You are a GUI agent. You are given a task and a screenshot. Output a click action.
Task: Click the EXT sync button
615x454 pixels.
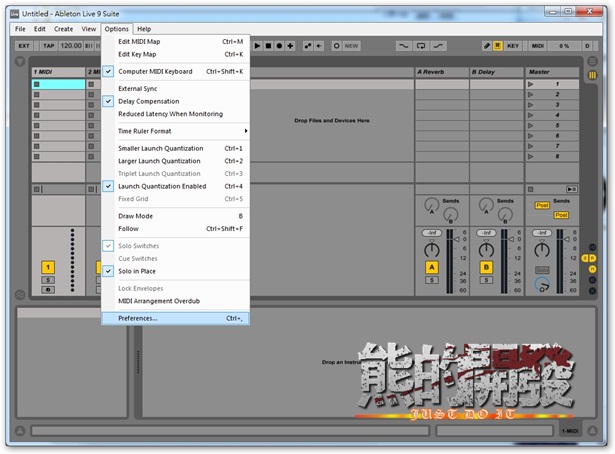24,46
